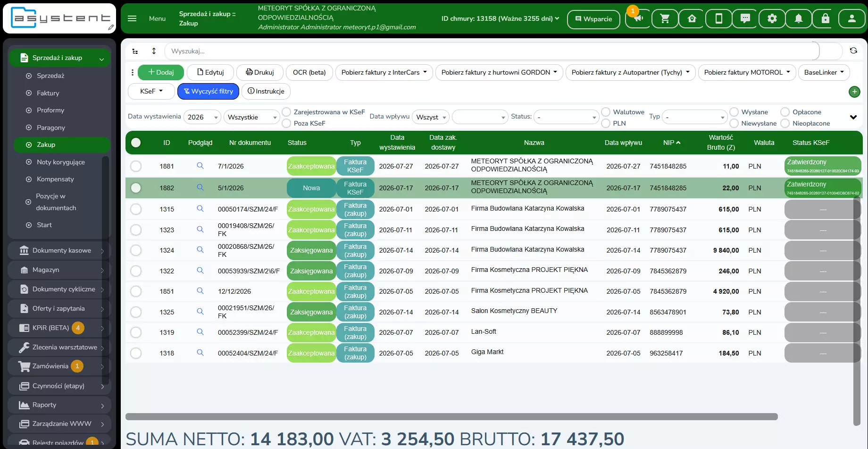Screen dimensions: 868x449
Task: Open Paragony in the sidebar
Action: 51,127
